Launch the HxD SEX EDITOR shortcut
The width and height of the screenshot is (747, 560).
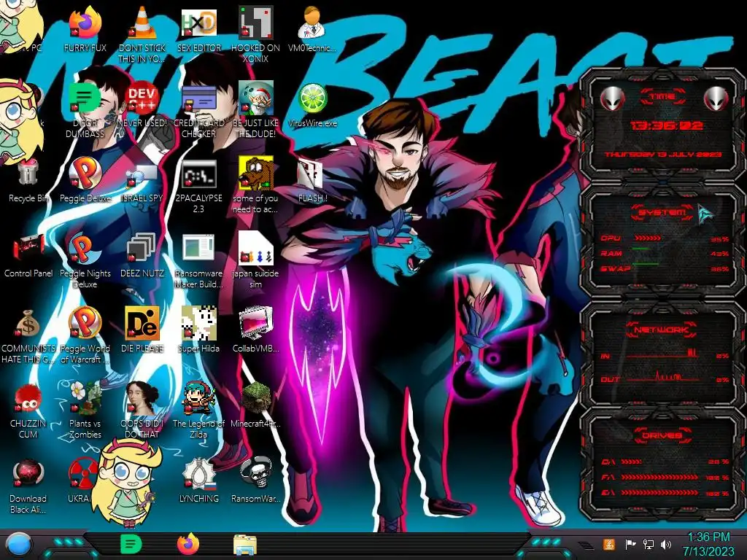tap(198, 23)
